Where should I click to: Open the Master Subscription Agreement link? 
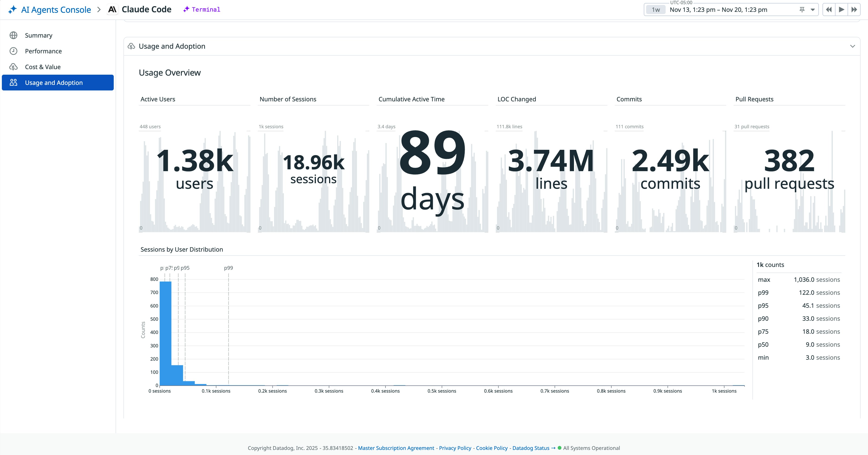396,448
